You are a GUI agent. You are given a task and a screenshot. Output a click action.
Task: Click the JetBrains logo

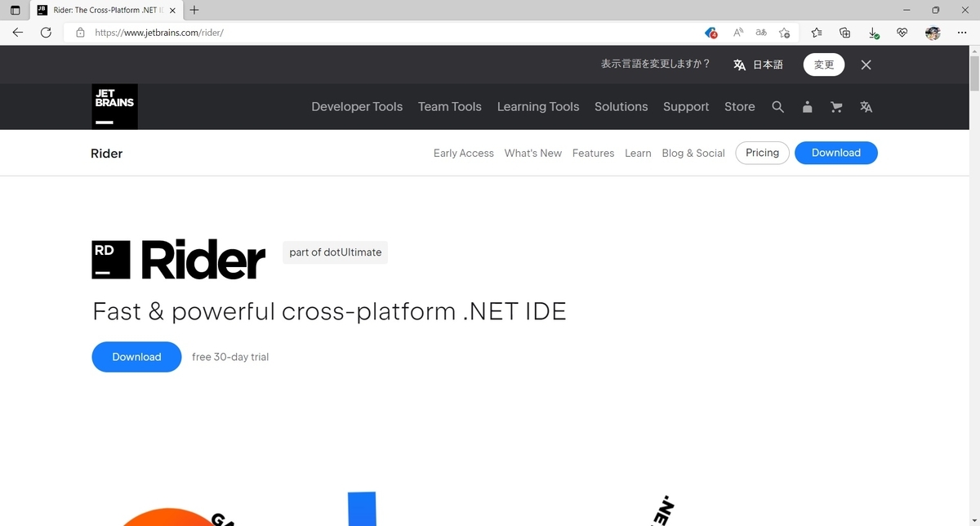(114, 106)
